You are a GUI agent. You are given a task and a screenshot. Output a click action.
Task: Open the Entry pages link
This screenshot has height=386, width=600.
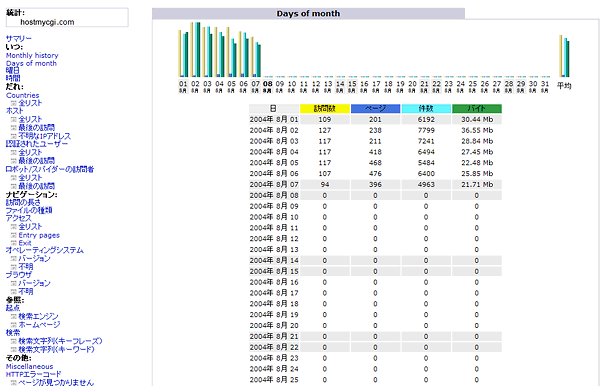pyautogui.click(x=39, y=235)
